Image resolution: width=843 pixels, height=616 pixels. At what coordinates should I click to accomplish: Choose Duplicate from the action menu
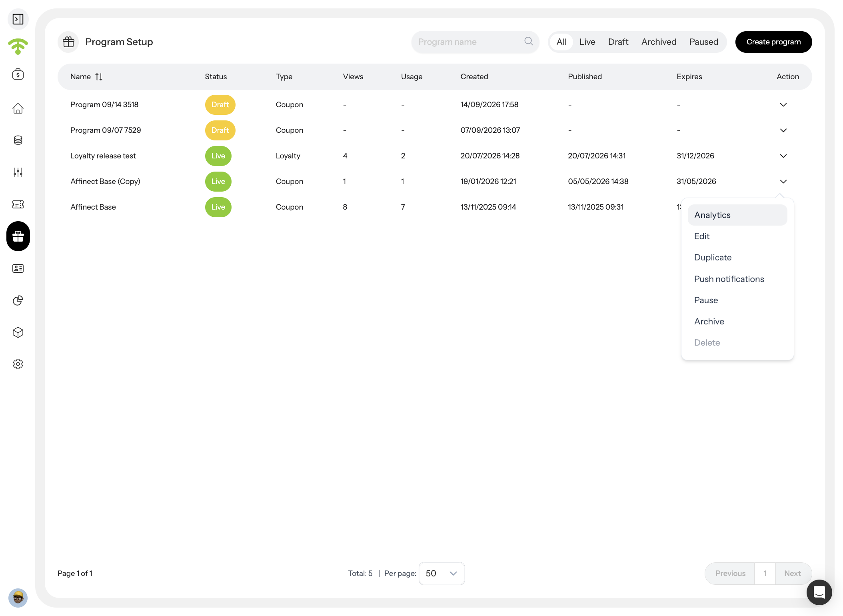(x=737, y=258)
